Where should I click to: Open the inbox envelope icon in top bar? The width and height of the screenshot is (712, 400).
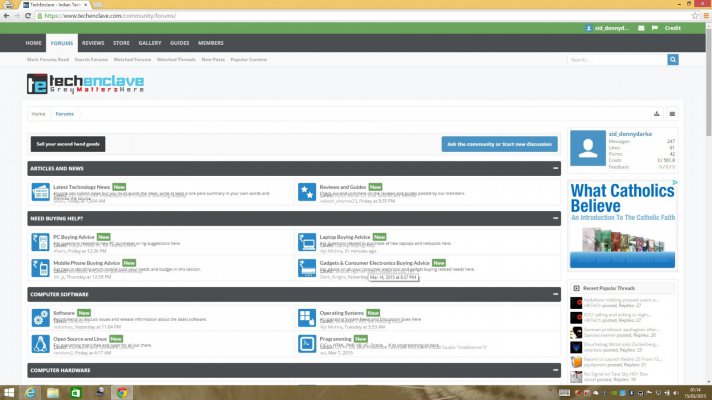[641, 28]
